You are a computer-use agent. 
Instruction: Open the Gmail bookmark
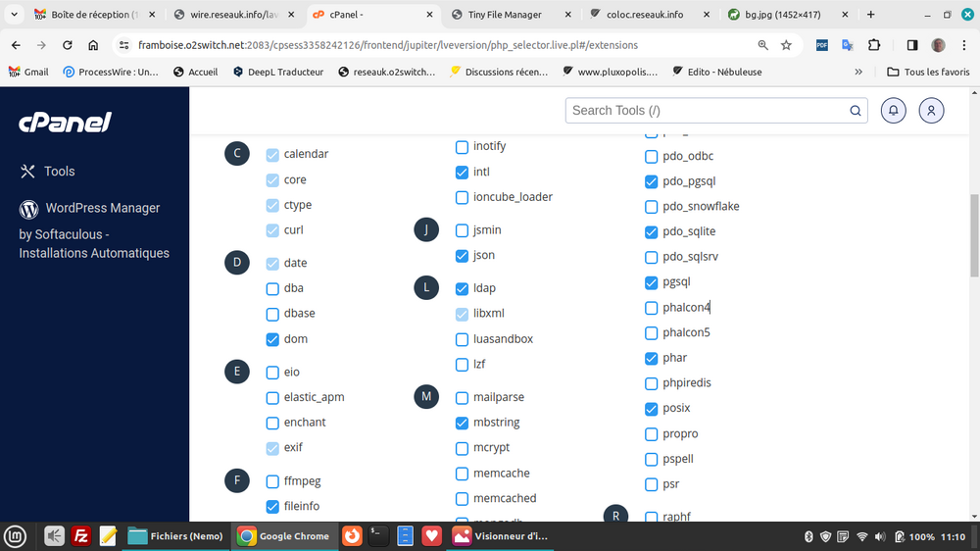28,72
